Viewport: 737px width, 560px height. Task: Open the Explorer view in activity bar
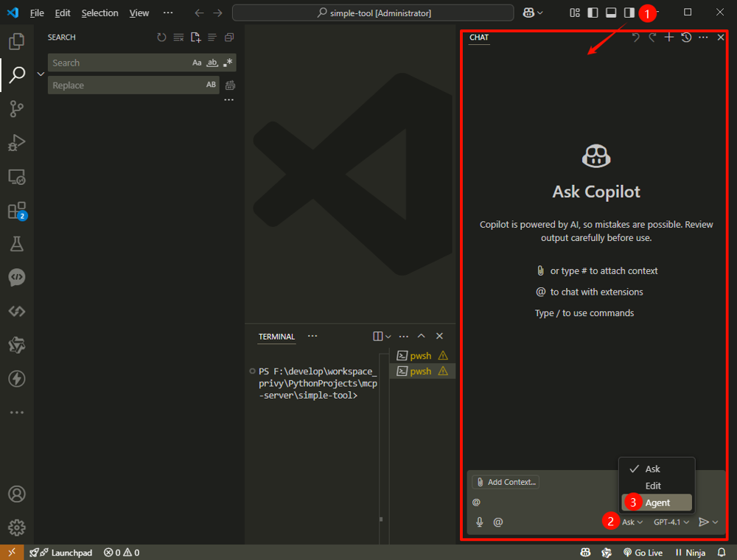(16, 41)
